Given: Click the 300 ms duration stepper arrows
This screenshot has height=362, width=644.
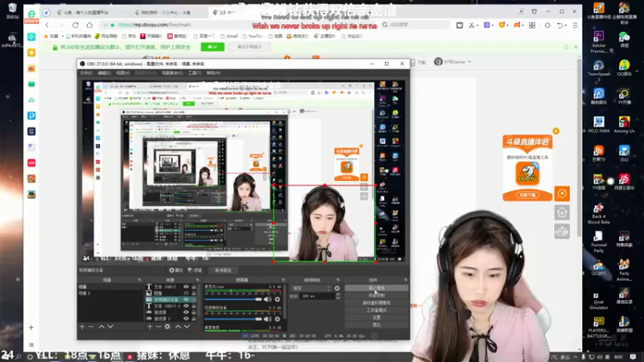Looking at the screenshot, I should pyautogui.click(x=337, y=296).
